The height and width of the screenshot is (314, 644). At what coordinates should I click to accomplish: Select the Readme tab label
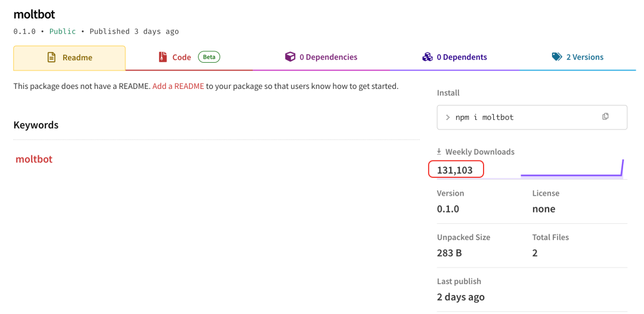[x=78, y=58]
